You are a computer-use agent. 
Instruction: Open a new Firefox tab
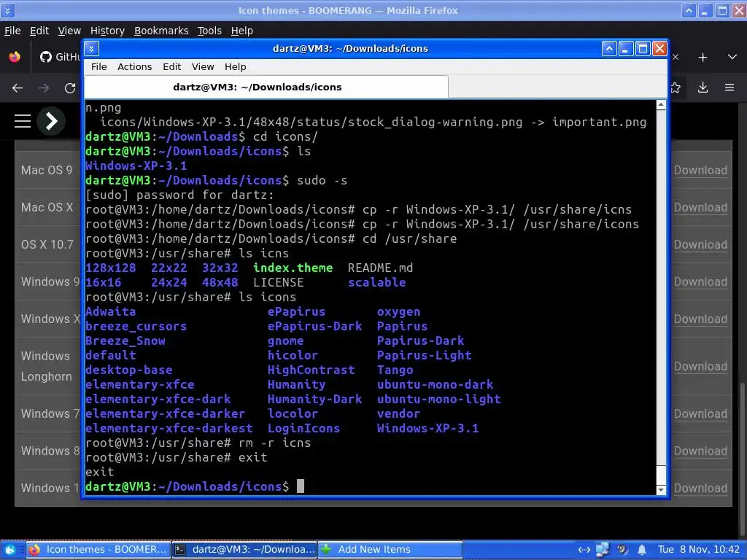(x=703, y=57)
